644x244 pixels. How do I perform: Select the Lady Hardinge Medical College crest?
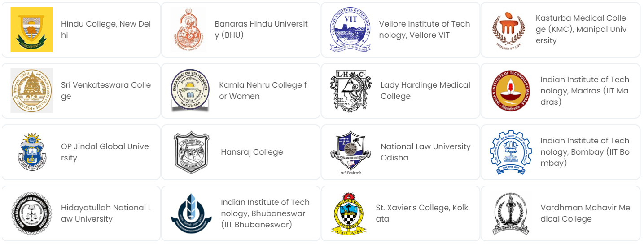click(x=350, y=91)
